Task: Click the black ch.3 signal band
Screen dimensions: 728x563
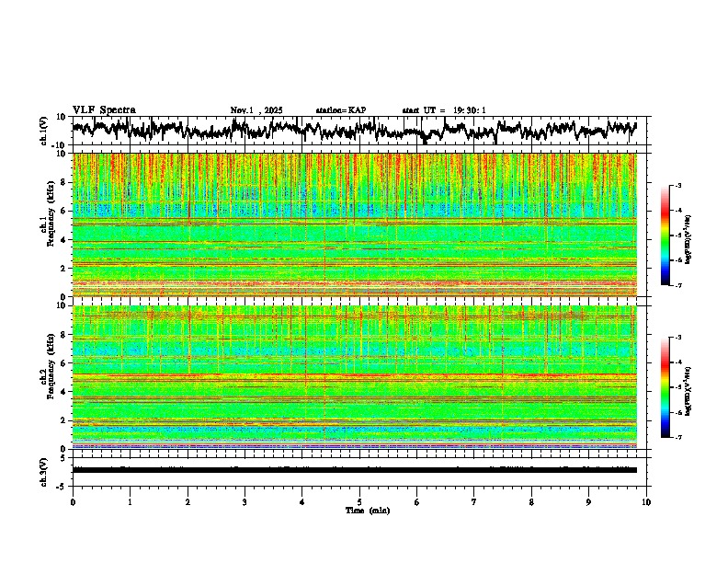Action: pos(354,470)
